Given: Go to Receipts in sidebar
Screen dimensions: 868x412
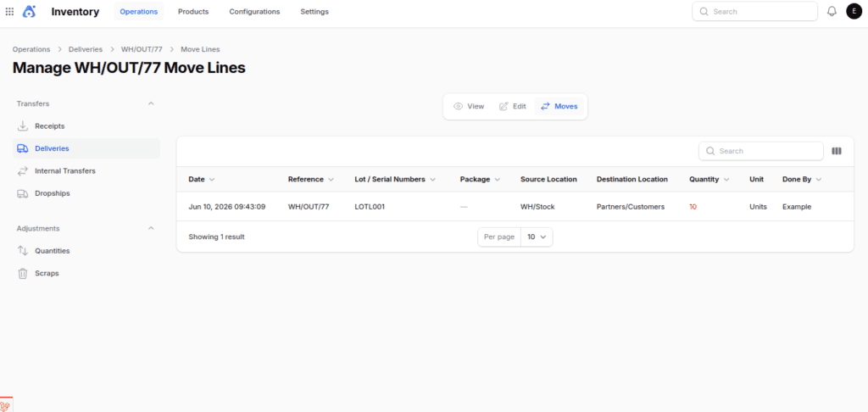Looking at the screenshot, I should coord(86,125).
